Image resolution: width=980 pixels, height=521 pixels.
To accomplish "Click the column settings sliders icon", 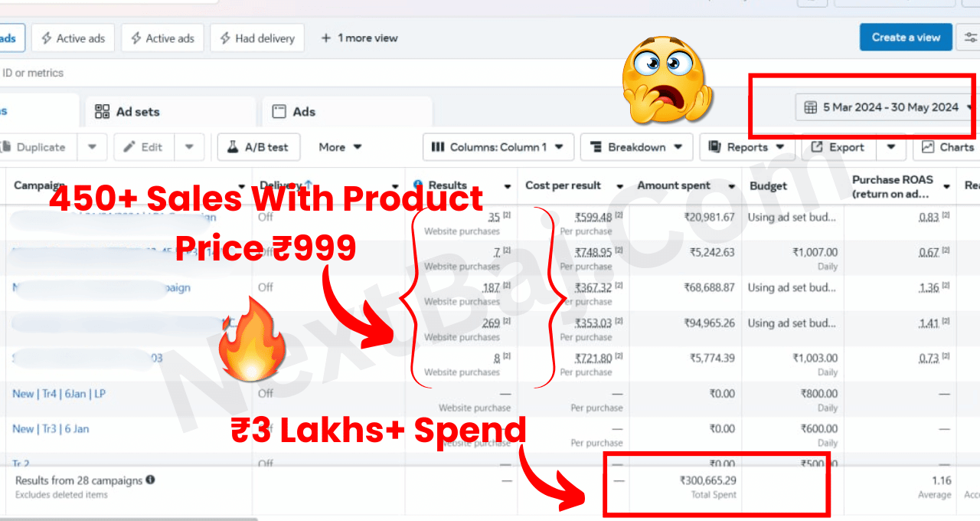I will click(x=971, y=38).
